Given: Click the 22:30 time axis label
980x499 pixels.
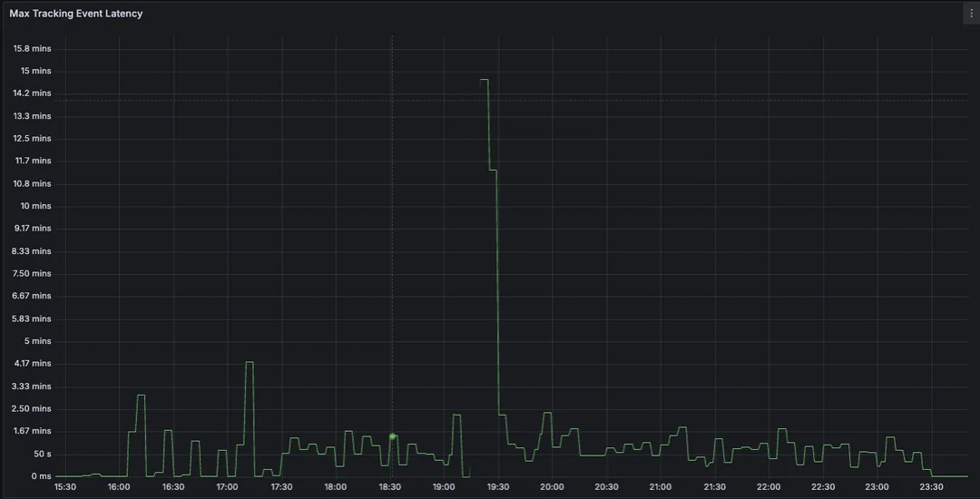Looking at the screenshot, I should (823, 487).
